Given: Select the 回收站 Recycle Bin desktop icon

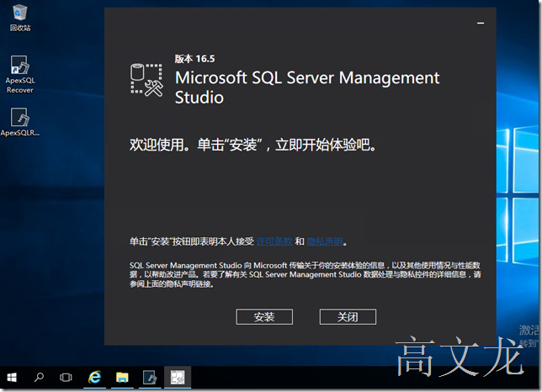Looking at the screenshot, I should [20, 18].
